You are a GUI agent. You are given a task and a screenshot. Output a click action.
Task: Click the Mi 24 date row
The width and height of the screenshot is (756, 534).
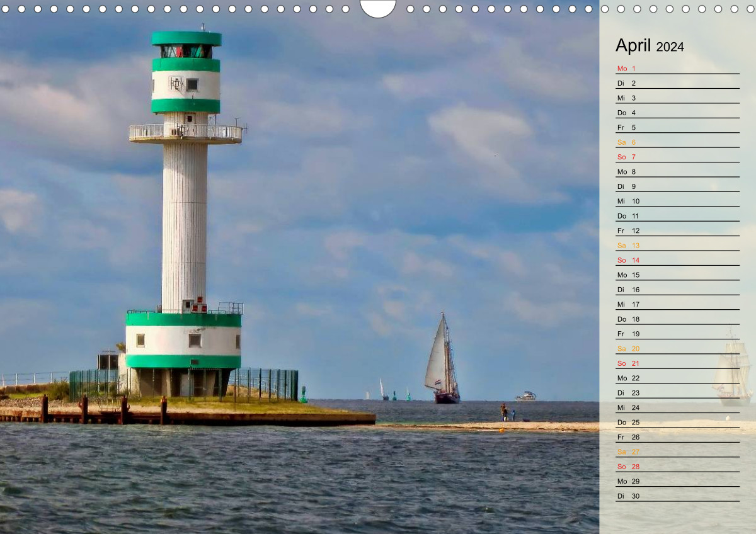(x=677, y=407)
